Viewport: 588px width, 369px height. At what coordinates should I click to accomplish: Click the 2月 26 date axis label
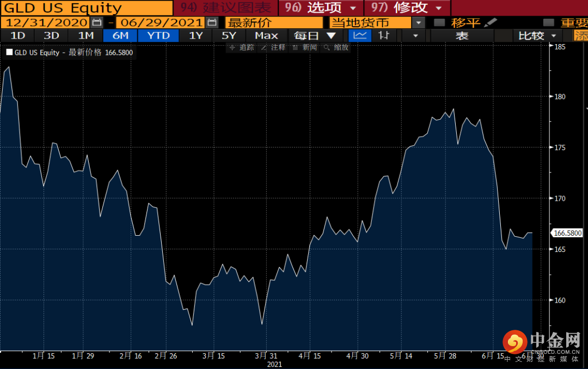coord(166,356)
